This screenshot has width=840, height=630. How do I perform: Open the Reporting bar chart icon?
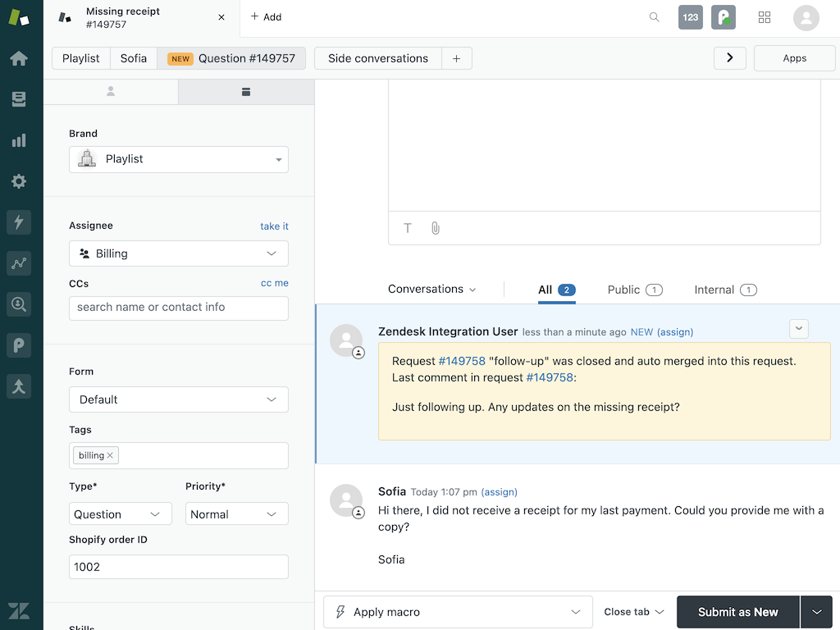(x=19, y=140)
